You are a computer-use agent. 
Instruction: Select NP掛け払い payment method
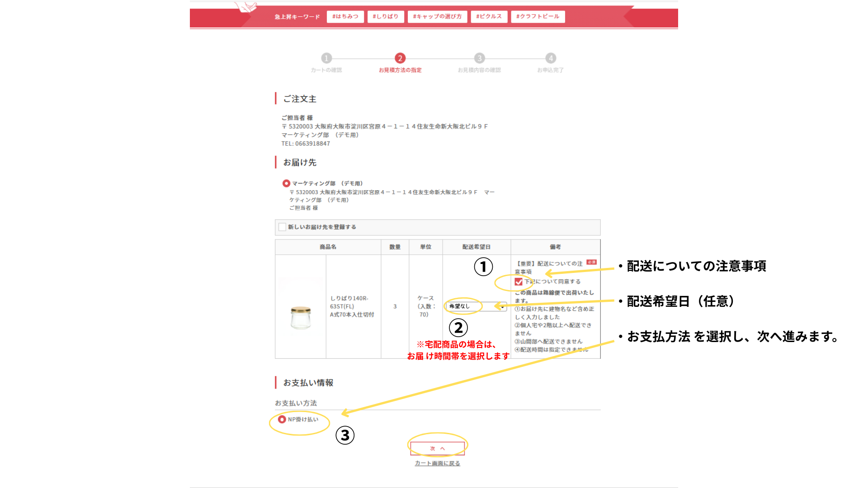pos(282,419)
